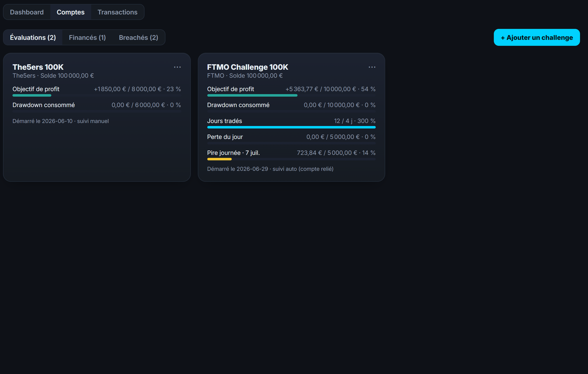Go to the Transactions tab
The image size is (588, 374).
coord(118,12)
